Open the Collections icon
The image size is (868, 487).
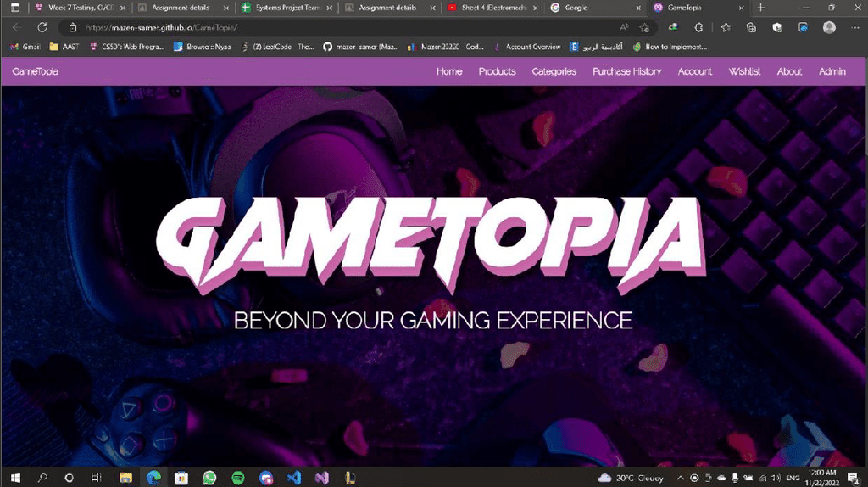pyautogui.click(x=751, y=27)
